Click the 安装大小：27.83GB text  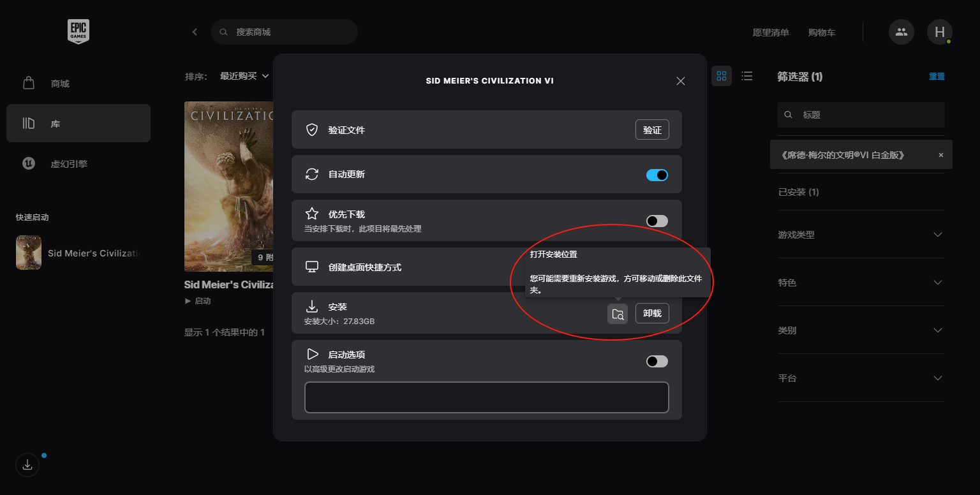click(339, 321)
